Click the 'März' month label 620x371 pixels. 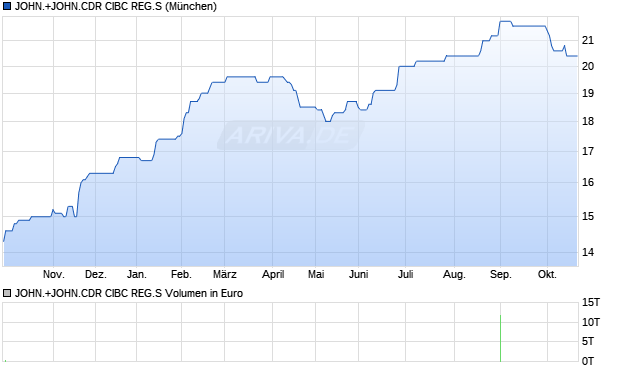click(x=225, y=274)
